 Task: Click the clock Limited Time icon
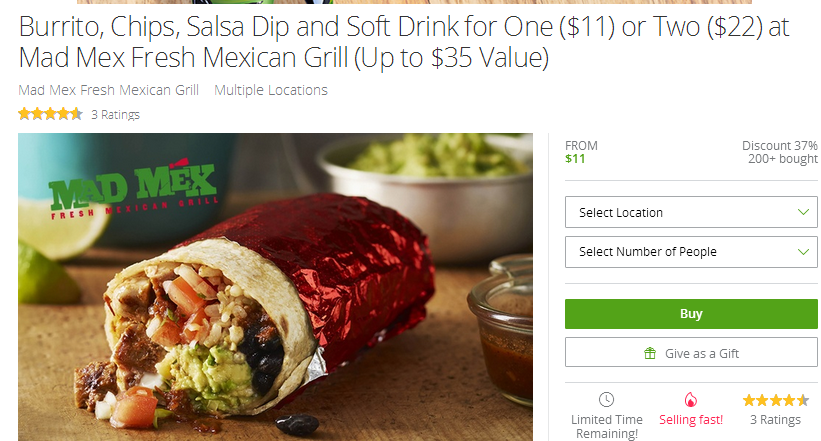[606, 400]
